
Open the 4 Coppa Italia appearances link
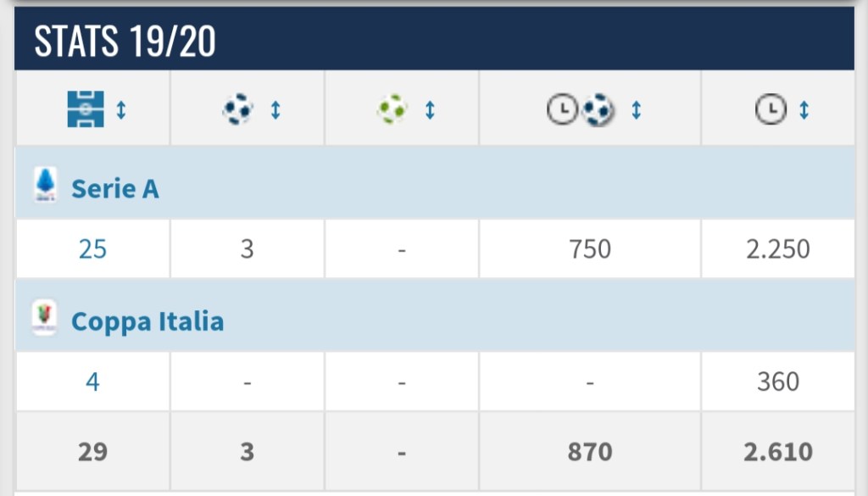coord(92,382)
